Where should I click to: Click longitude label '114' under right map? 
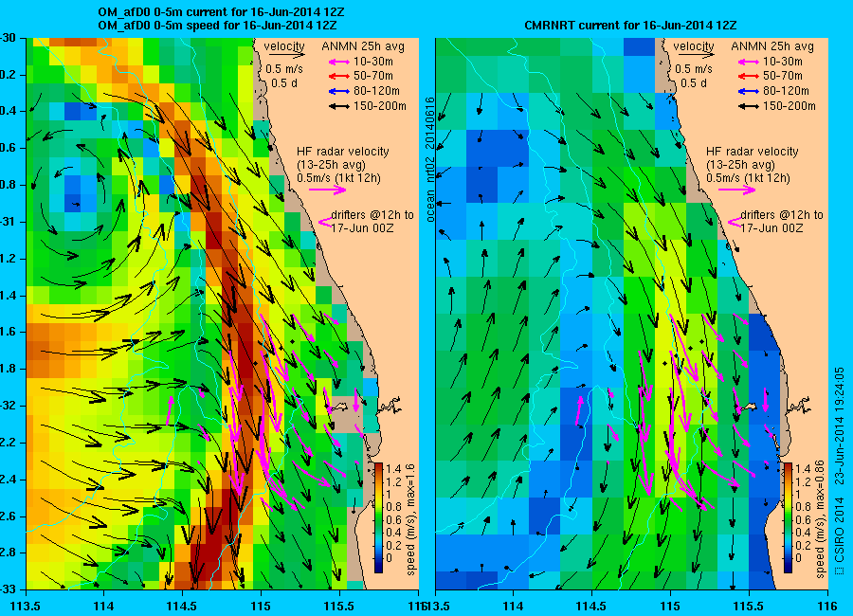(513, 606)
